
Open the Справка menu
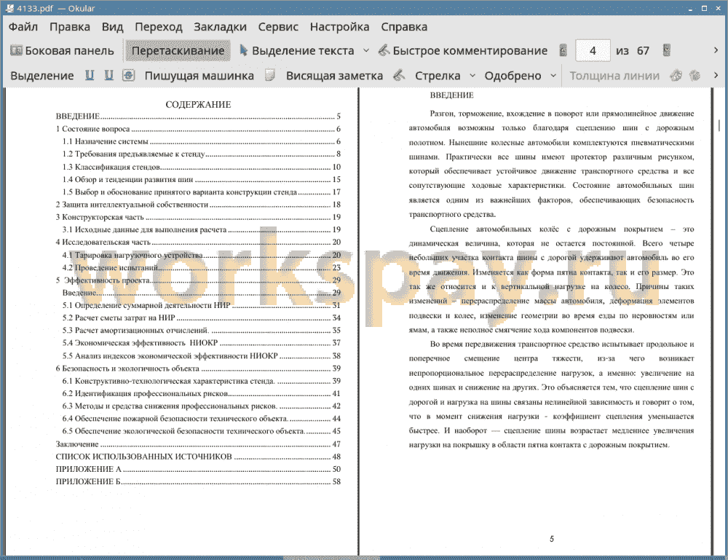click(x=404, y=27)
